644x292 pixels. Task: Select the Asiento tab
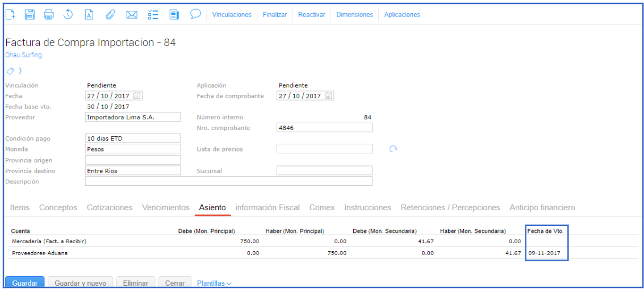pyautogui.click(x=212, y=208)
